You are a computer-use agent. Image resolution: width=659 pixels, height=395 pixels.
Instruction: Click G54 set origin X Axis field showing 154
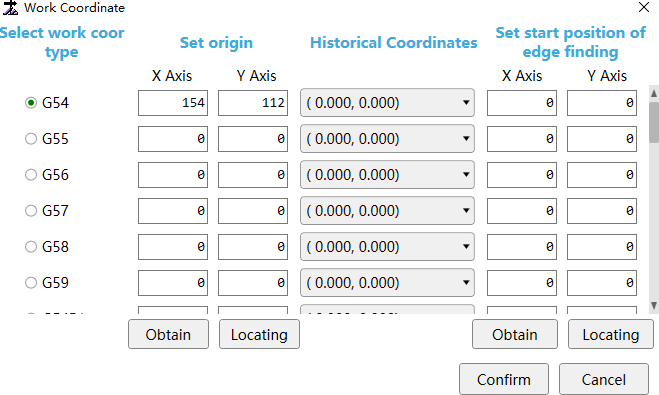pyautogui.click(x=173, y=103)
